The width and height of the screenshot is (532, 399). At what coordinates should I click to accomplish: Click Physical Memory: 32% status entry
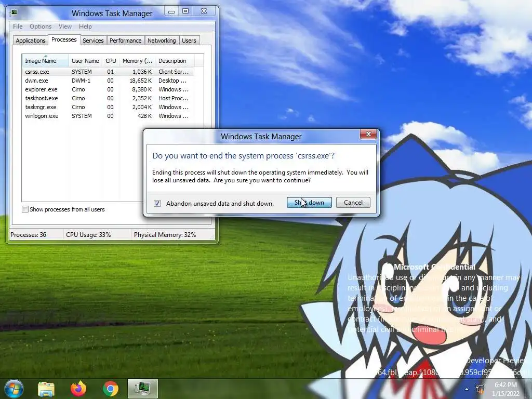point(165,234)
